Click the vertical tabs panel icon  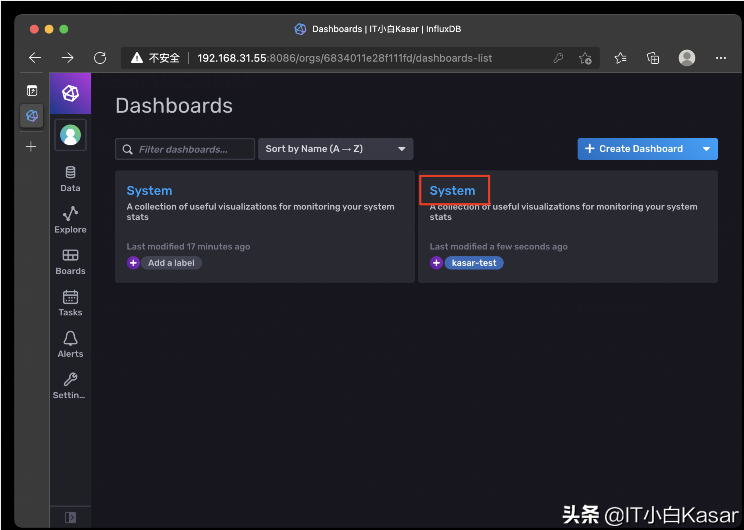(x=32, y=91)
